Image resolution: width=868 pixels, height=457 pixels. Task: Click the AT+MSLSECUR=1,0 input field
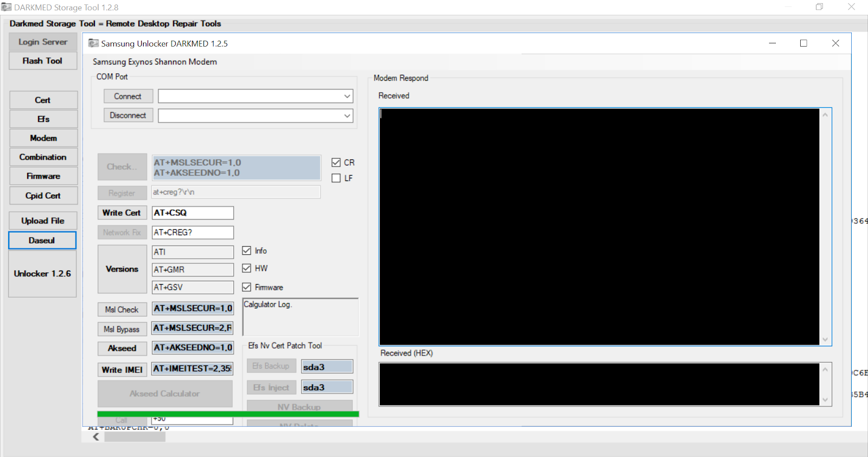pyautogui.click(x=193, y=308)
